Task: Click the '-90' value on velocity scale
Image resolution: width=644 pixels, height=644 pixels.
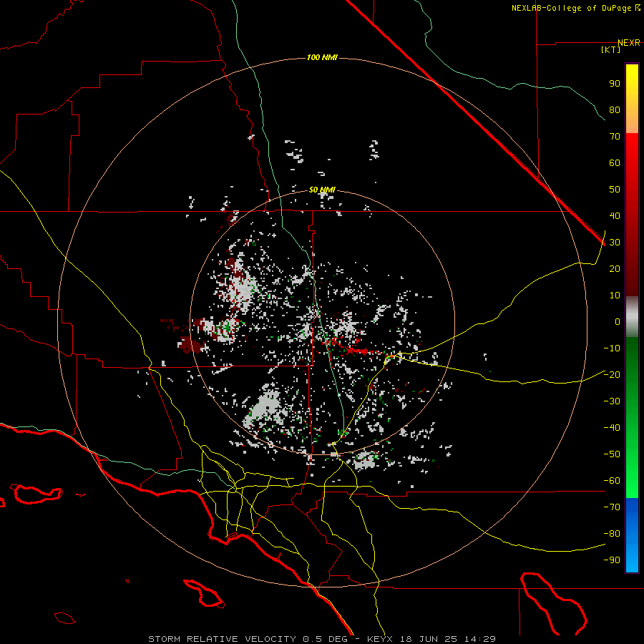Action: coord(612,560)
